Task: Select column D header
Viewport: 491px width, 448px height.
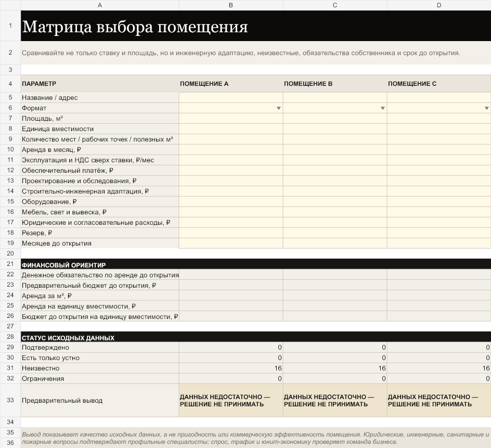Action: [x=438, y=5]
